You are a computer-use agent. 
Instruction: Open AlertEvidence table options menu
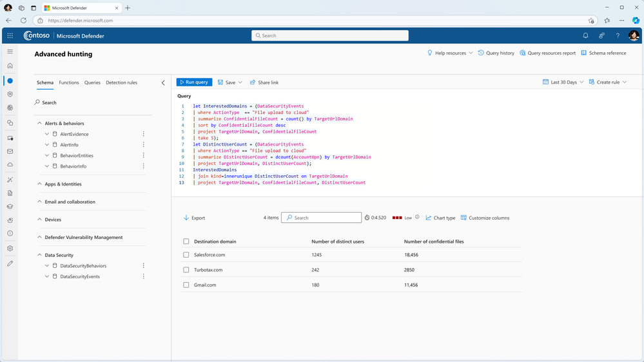pyautogui.click(x=143, y=134)
